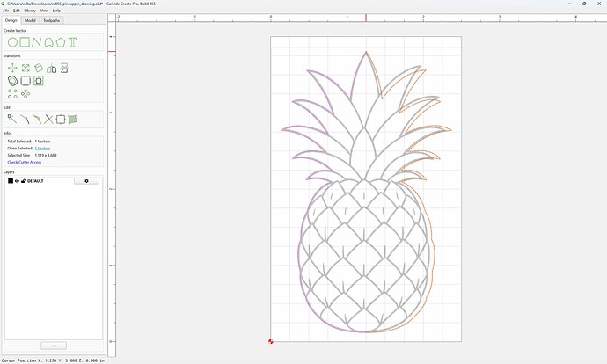
Task: Select the Polyline curve tool
Action: 36,42
